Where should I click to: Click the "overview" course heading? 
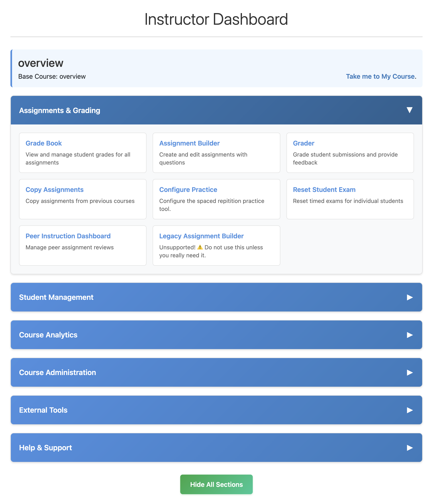pyautogui.click(x=41, y=63)
